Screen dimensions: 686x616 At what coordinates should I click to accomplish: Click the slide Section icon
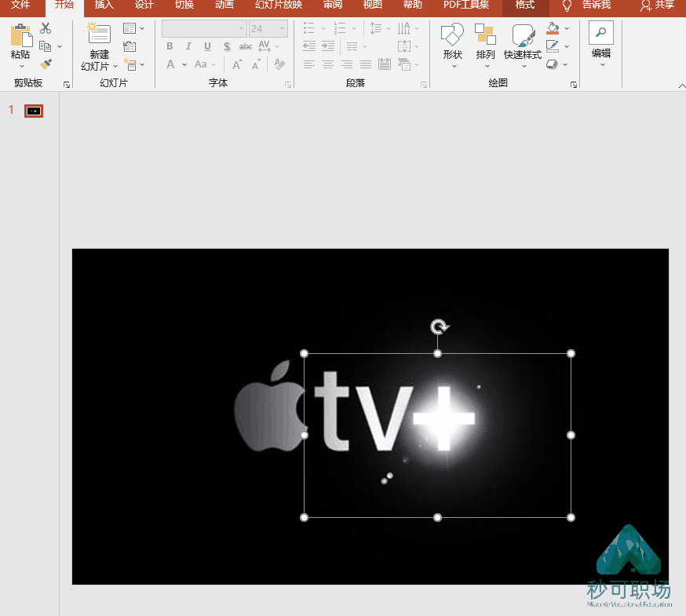pyautogui.click(x=130, y=65)
